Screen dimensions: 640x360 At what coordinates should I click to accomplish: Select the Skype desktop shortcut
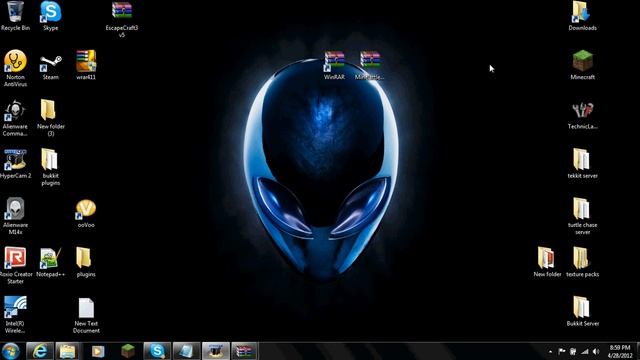click(51, 16)
